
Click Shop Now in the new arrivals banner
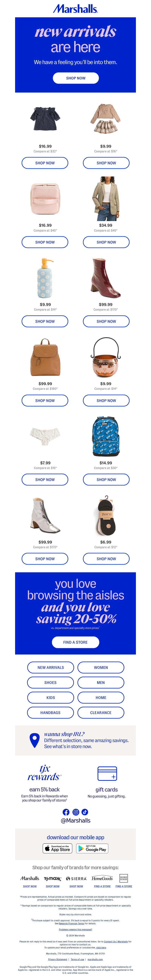pos(76,78)
